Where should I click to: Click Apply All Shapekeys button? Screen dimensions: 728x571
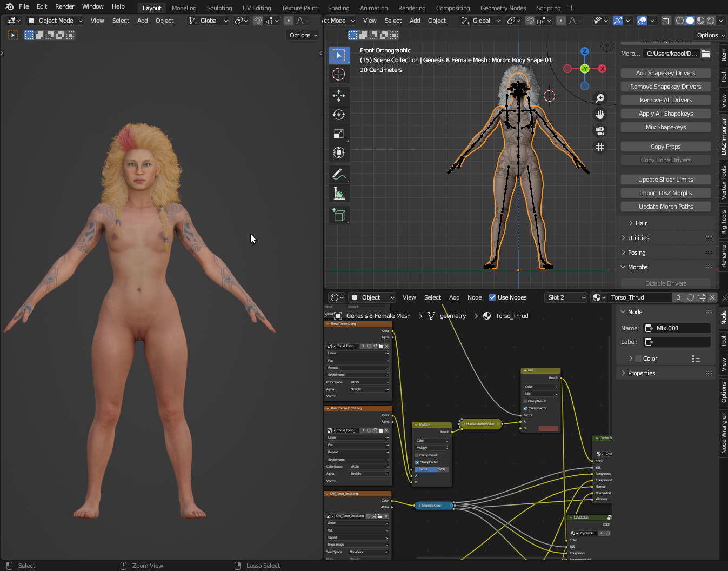click(666, 114)
